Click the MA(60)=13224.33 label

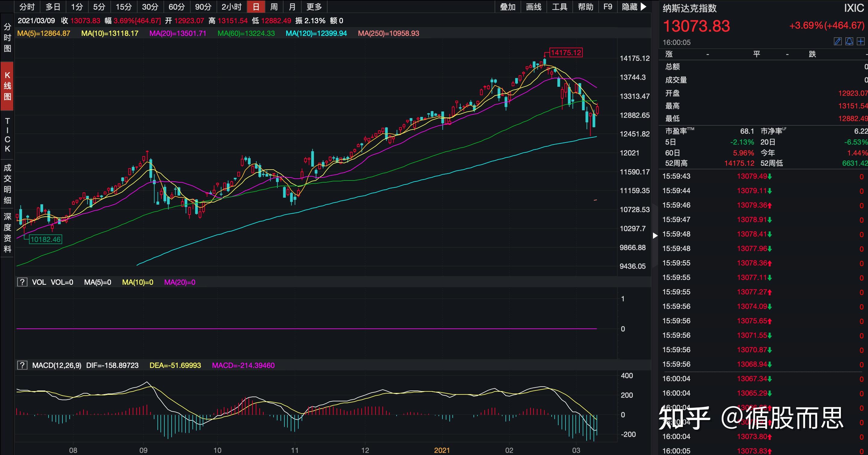(x=246, y=33)
